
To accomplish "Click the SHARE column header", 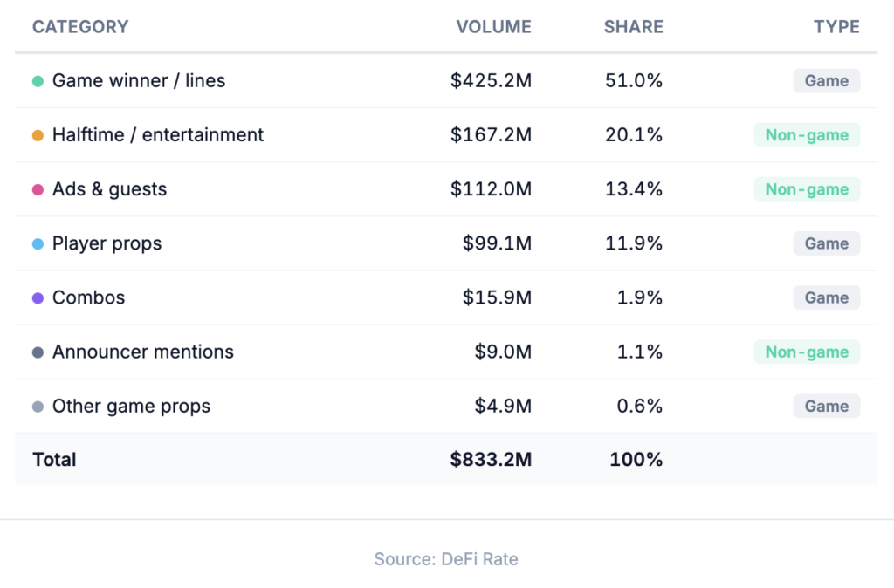I will (633, 27).
